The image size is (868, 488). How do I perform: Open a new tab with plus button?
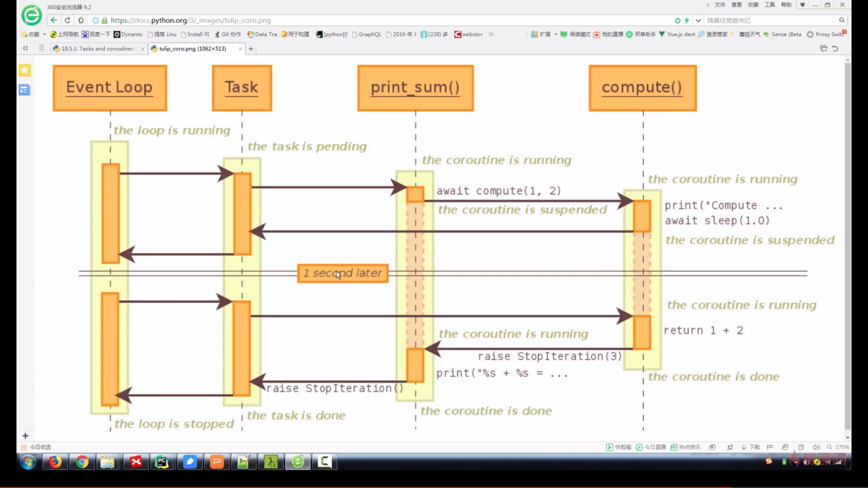[251, 49]
